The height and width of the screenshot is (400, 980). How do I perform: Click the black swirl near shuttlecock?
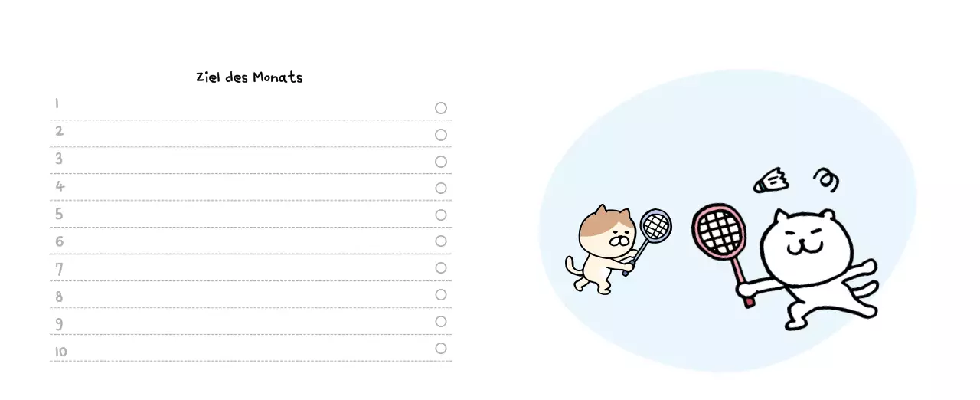point(825,180)
